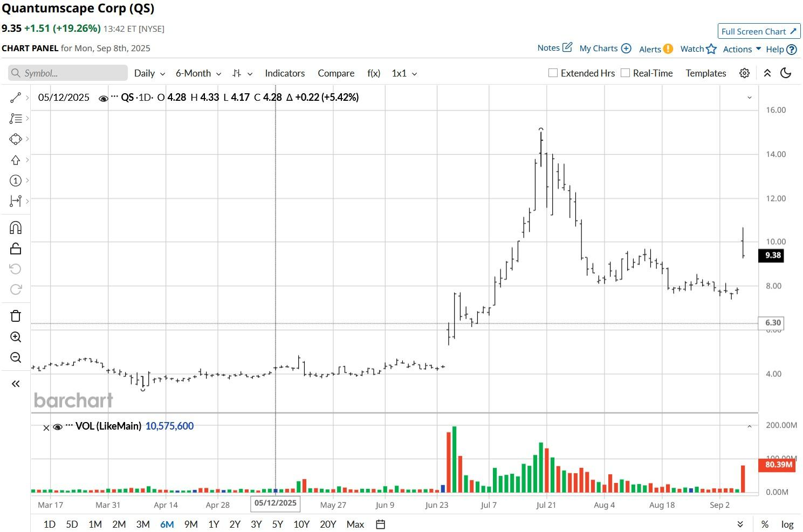Open Full Screen Chart
The width and height of the screenshot is (803, 532).
click(759, 31)
